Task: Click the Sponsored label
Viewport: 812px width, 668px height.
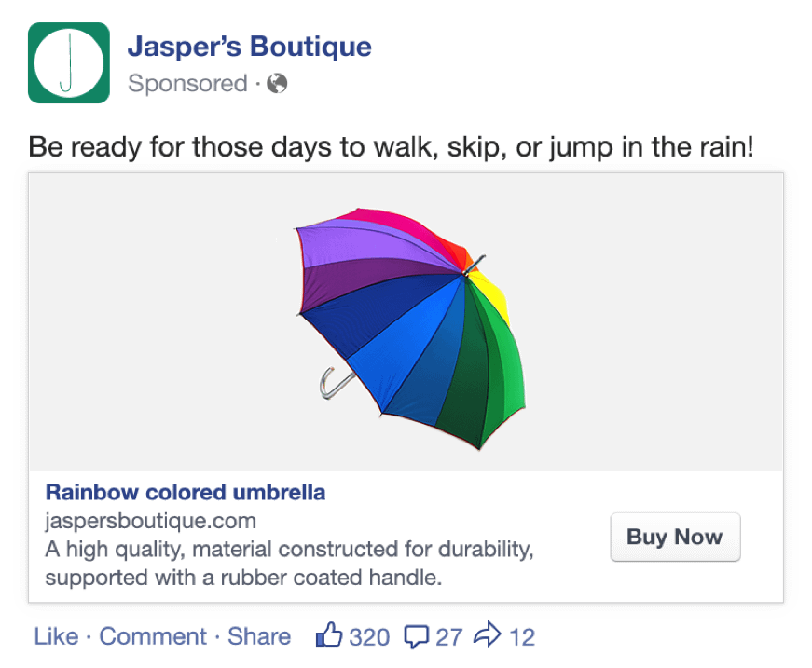Action: (x=186, y=84)
